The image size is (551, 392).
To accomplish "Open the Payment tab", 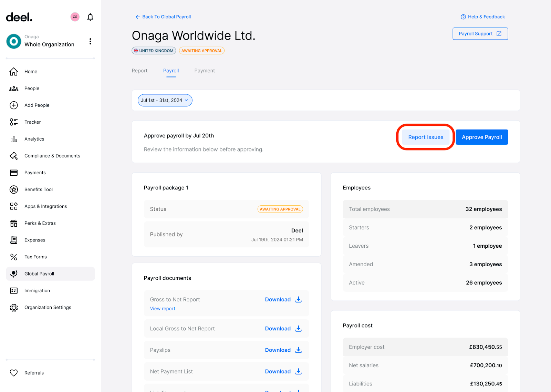I will (205, 71).
